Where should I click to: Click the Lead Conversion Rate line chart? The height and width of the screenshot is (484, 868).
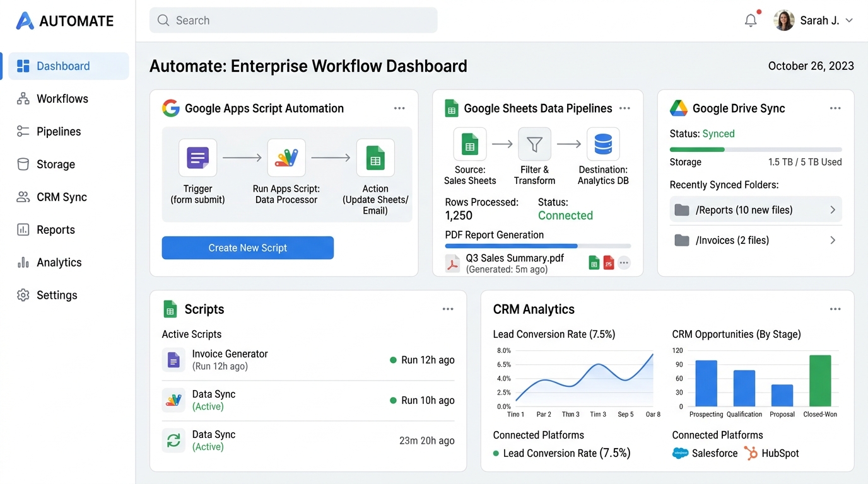(x=584, y=378)
